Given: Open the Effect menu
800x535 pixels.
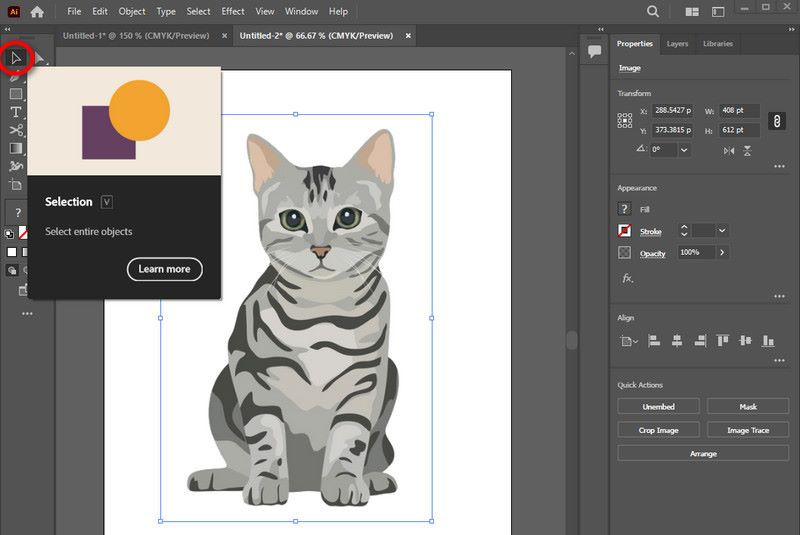Looking at the screenshot, I should (x=233, y=11).
